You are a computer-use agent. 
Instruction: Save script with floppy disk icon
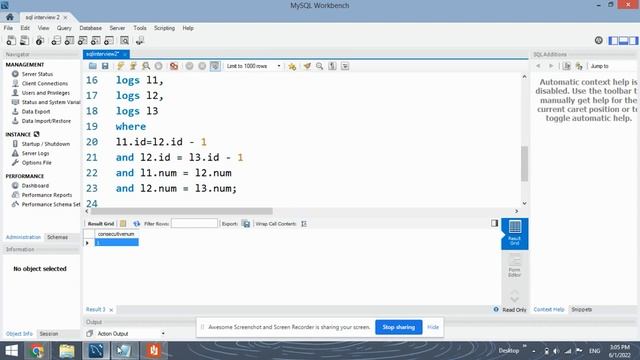point(105,66)
